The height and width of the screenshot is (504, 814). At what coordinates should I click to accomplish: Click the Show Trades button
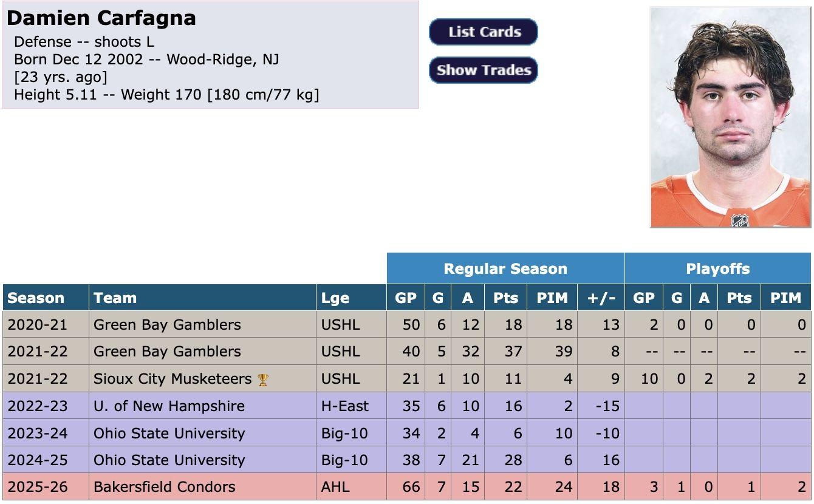pos(484,70)
